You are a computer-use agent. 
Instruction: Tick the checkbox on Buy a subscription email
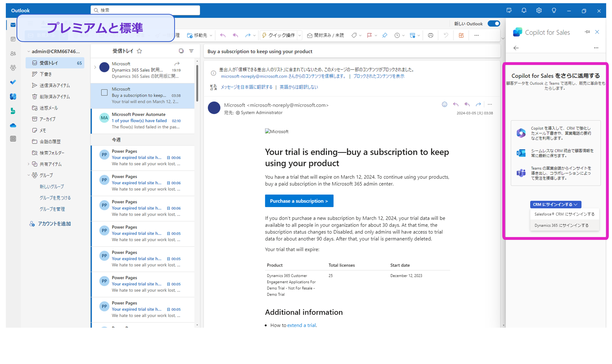tap(104, 92)
